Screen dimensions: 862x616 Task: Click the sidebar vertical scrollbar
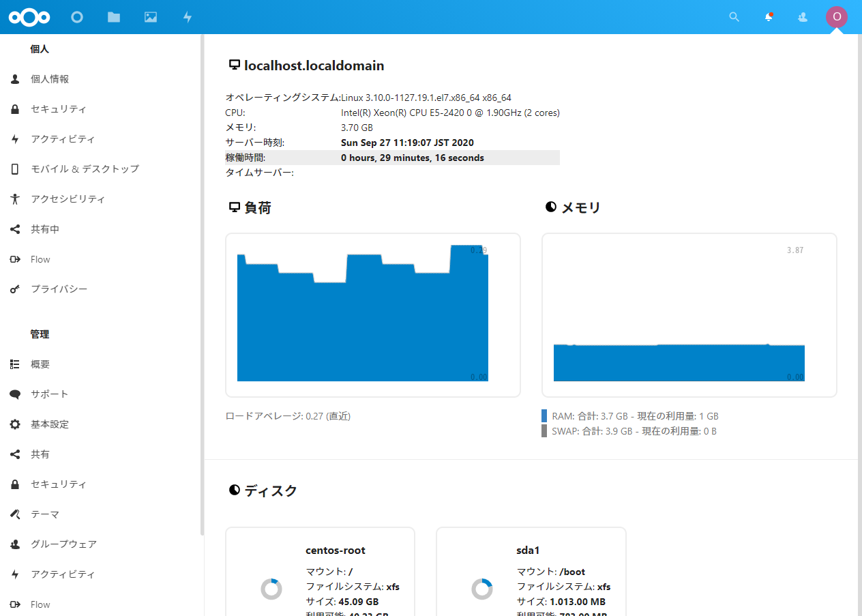[x=202, y=284]
